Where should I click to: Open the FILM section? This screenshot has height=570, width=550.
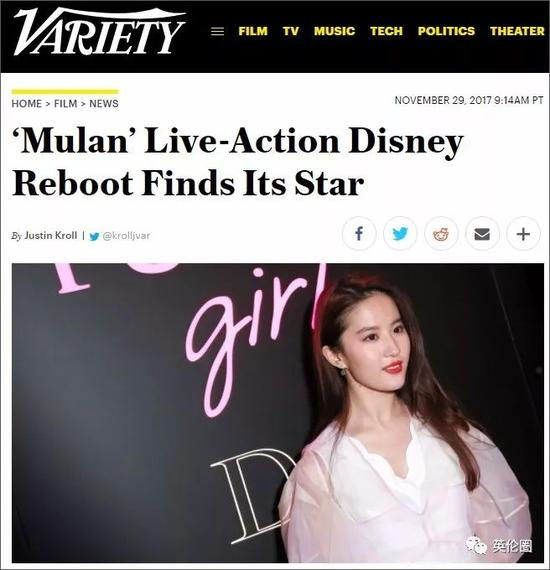click(x=253, y=31)
